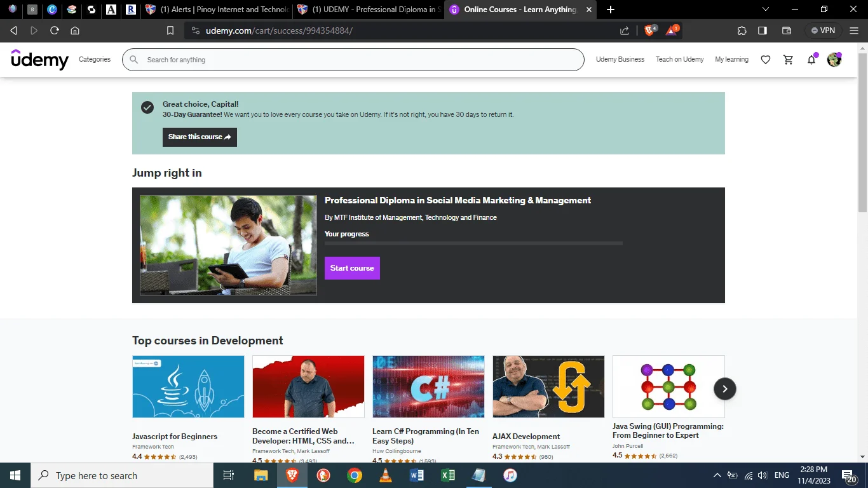This screenshot has width=868, height=488.
Task: Open Brave Wallet icon
Action: point(786,30)
